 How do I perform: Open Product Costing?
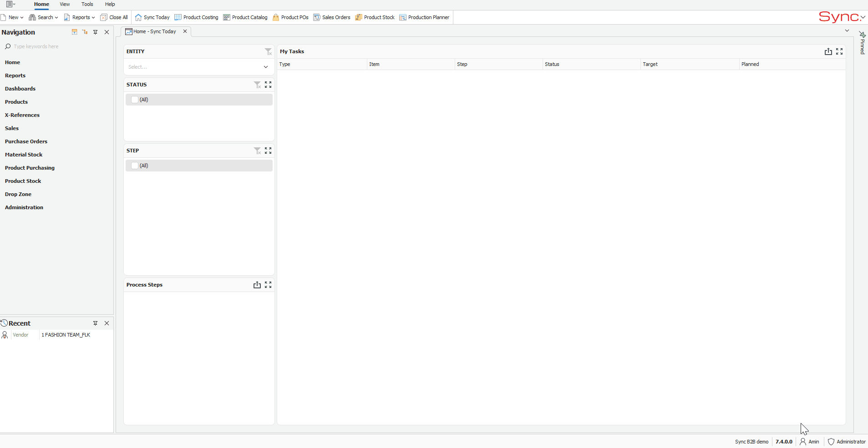(x=196, y=17)
